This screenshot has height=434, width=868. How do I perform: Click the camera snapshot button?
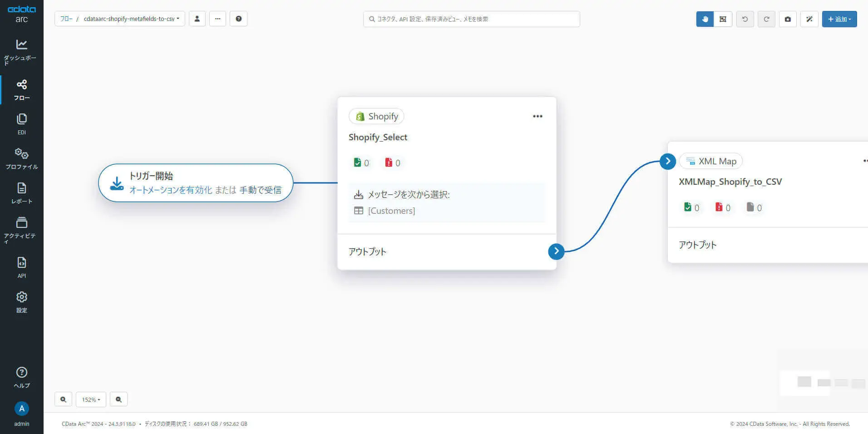pos(788,19)
